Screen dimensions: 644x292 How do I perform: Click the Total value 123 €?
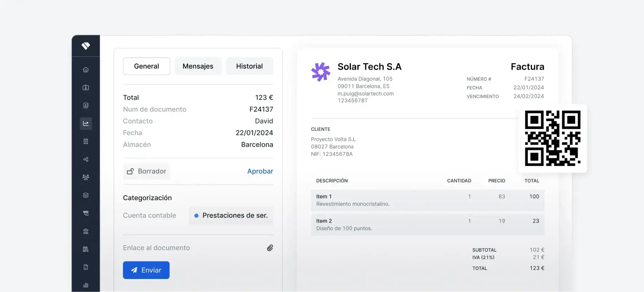tap(264, 97)
